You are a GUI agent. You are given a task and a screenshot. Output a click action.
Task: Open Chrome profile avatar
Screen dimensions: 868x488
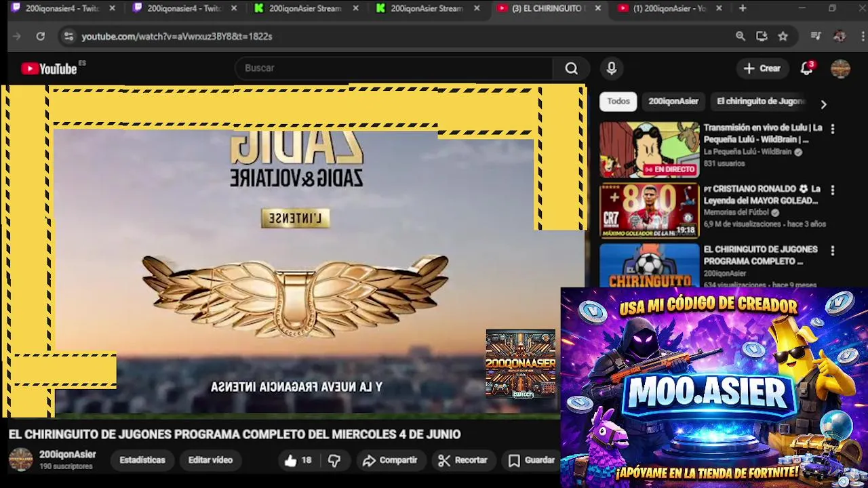(x=840, y=37)
